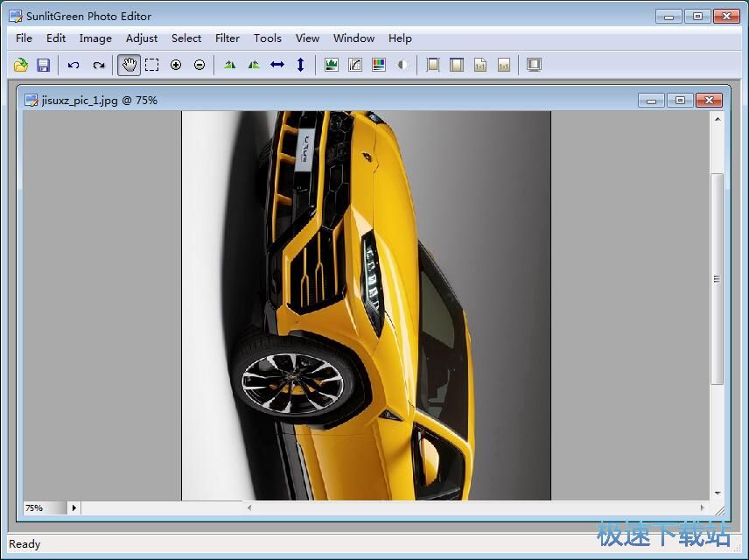Open the Edit menu
Viewport: 749px width, 560px height.
[56, 38]
